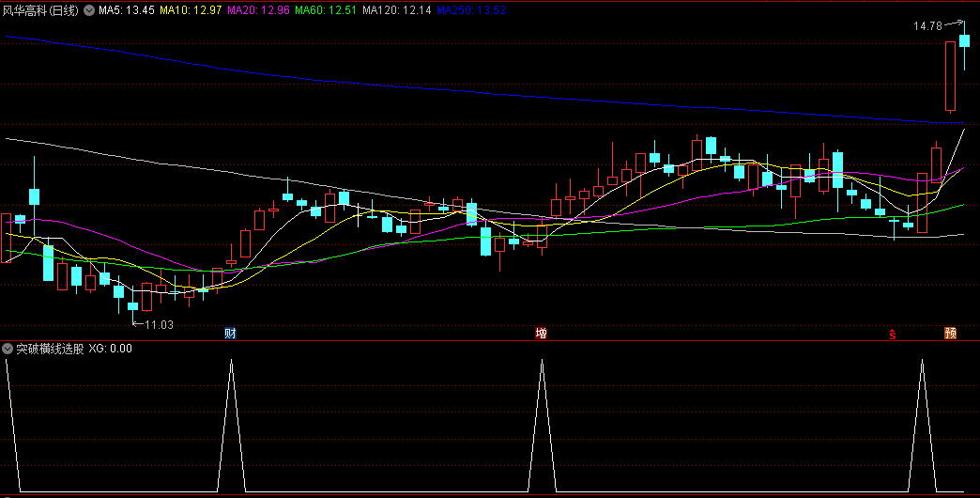Click the MA20: 12.96 label

[x=258, y=10]
